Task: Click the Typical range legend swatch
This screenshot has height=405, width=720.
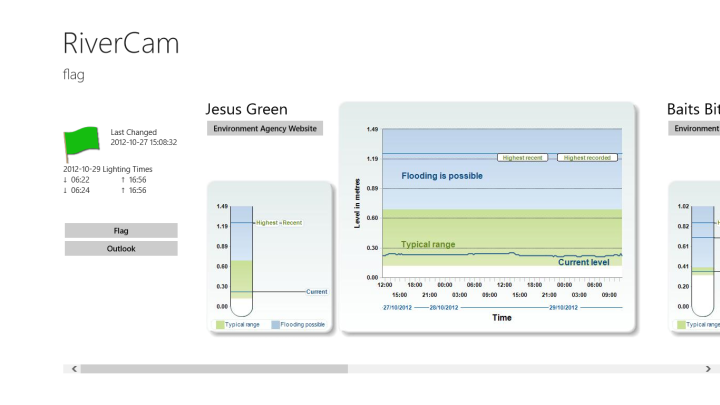Action: 220,325
